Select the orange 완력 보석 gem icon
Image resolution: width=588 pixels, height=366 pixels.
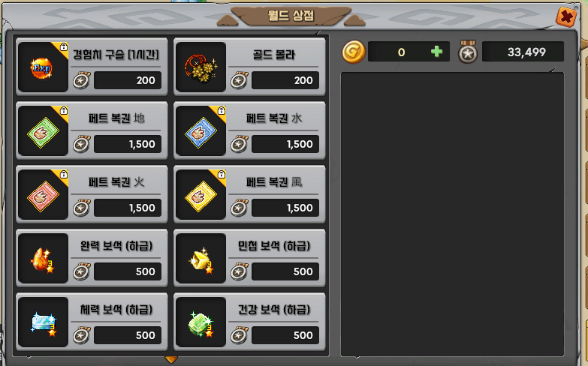[43, 259]
